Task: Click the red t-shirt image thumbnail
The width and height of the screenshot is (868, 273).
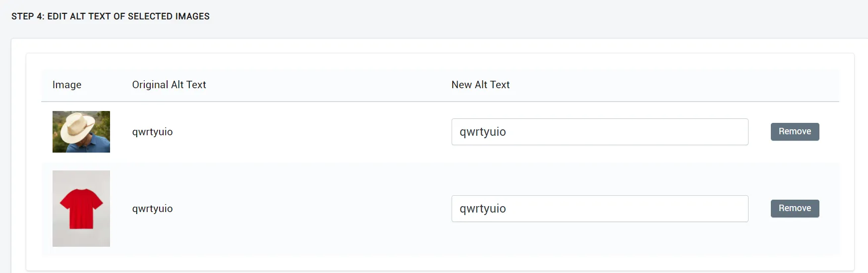Action: [81, 209]
